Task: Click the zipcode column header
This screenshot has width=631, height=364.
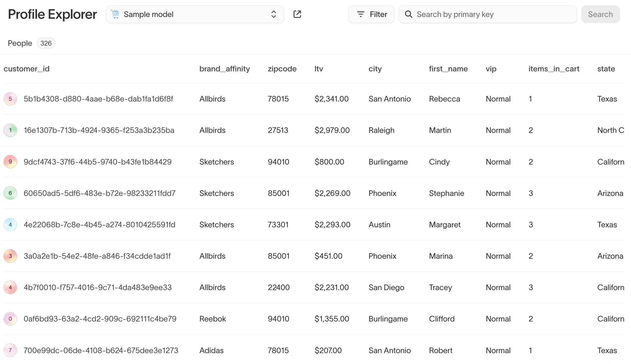Action: [x=282, y=69]
